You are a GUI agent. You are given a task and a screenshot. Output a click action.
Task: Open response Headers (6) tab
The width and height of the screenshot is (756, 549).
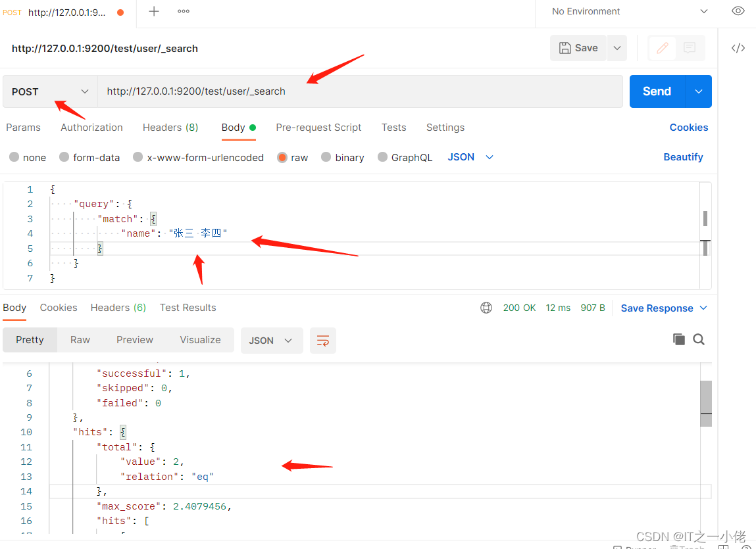pyautogui.click(x=118, y=308)
